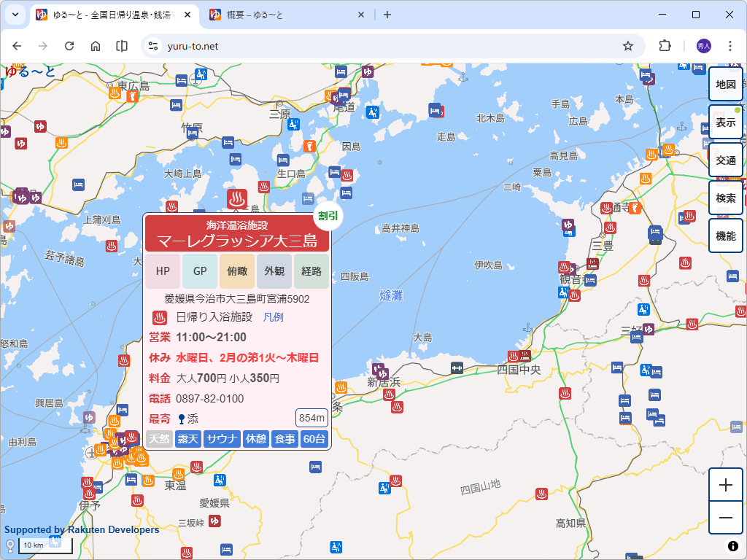Open the Chrome extensions puzzle icon

665,45
